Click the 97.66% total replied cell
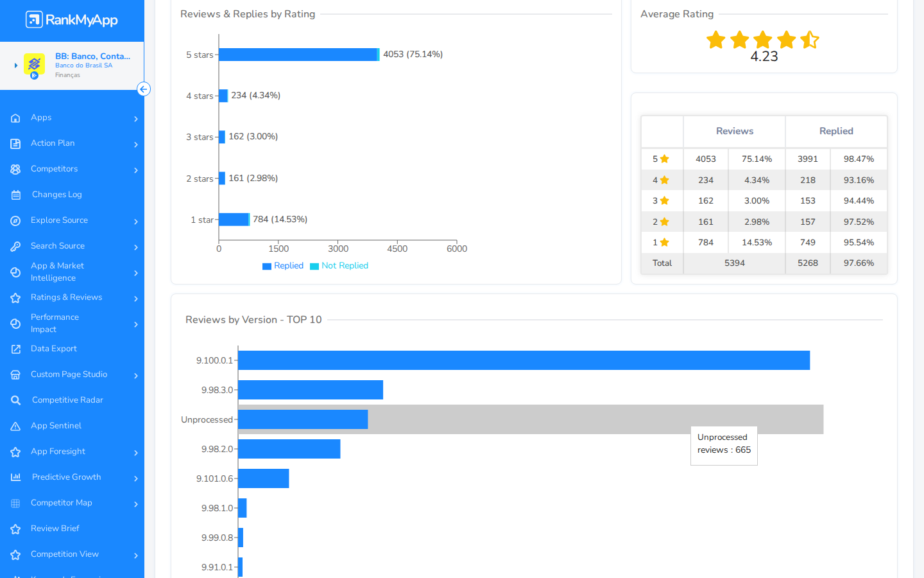Screen dimensions: 924x578 click(859, 263)
